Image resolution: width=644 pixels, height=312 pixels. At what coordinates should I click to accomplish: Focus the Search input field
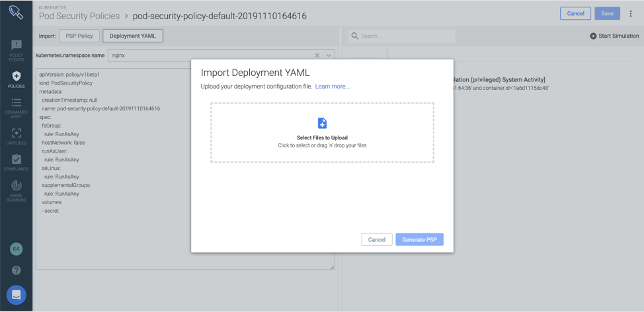402,36
